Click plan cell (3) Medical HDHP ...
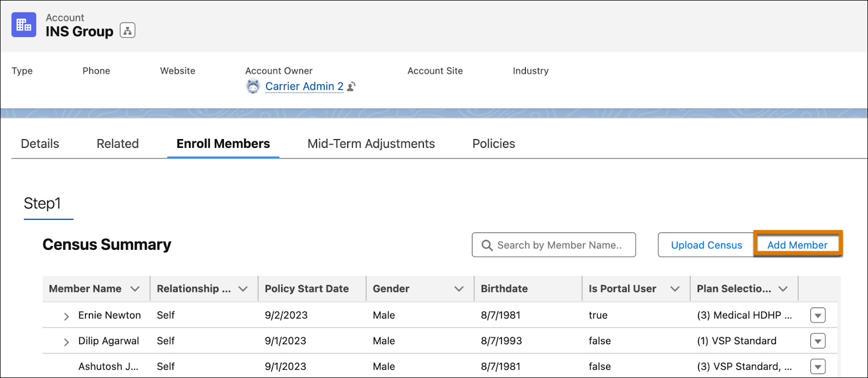868x378 pixels. pyautogui.click(x=744, y=315)
